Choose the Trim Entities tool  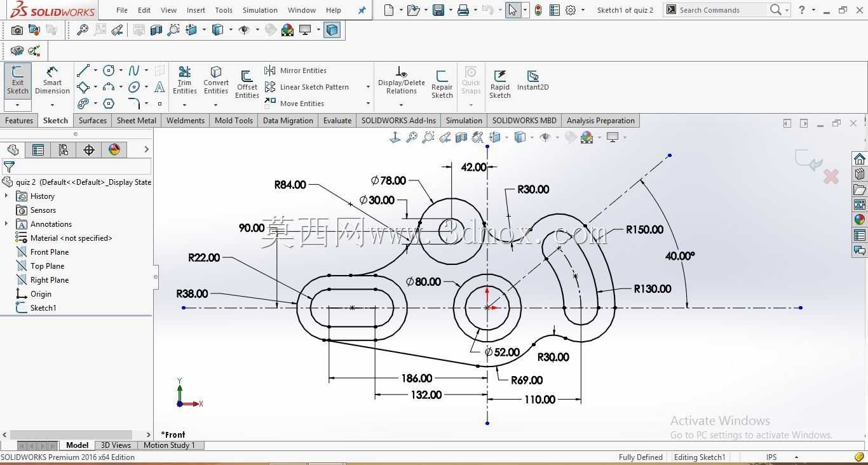[184, 81]
